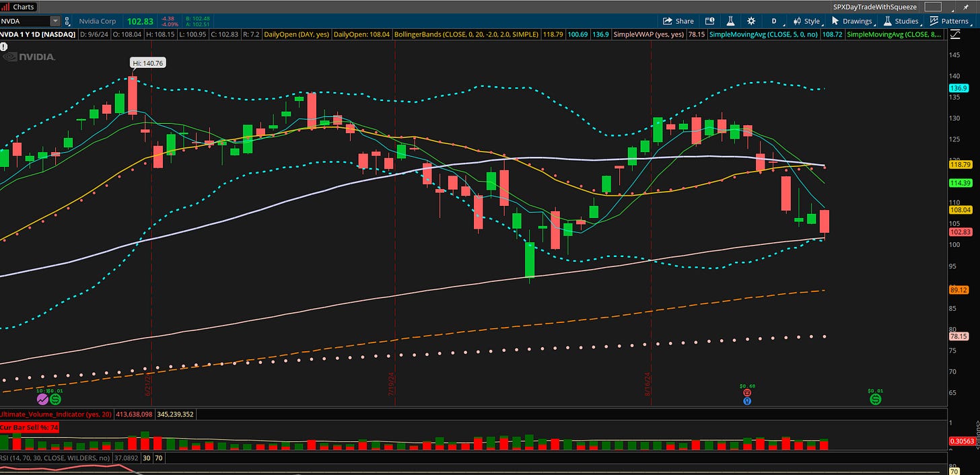
Task: Open the grid layout selector box
Action: pos(932,6)
